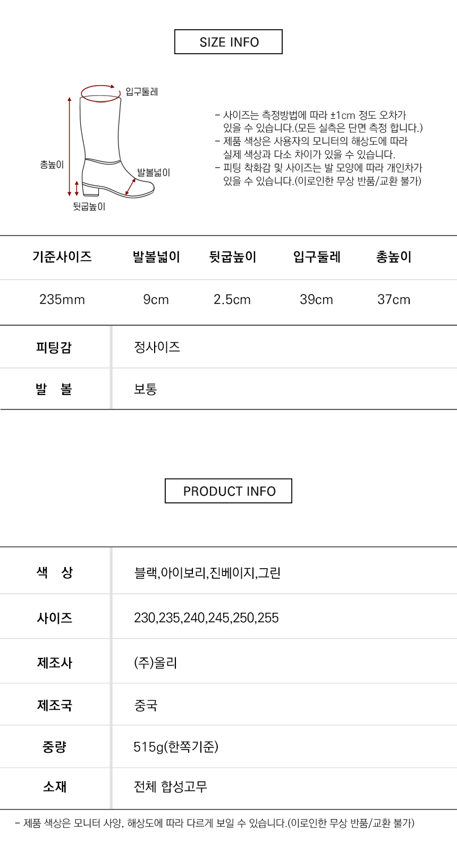Click the 37cm total height value
The image size is (457, 868).
394,300
